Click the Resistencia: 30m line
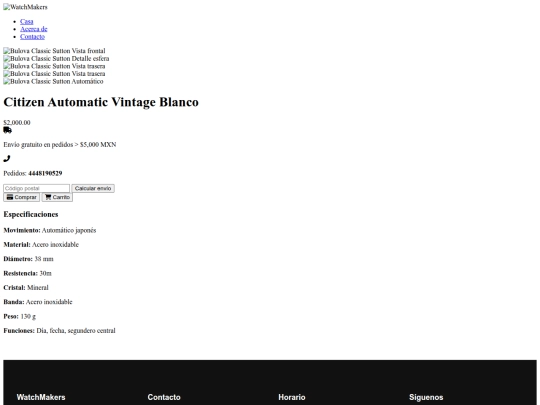 (x=28, y=273)
